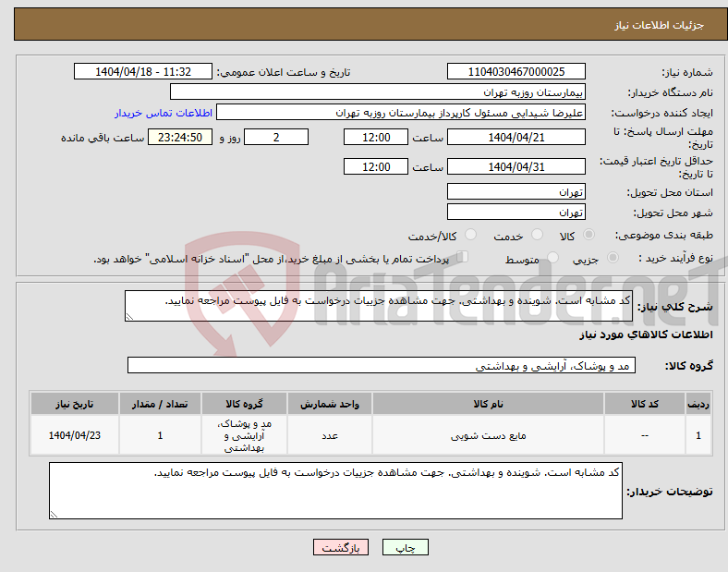Click the واحد شمارش column header
The height and width of the screenshot is (572, 728).
(330, 404)
